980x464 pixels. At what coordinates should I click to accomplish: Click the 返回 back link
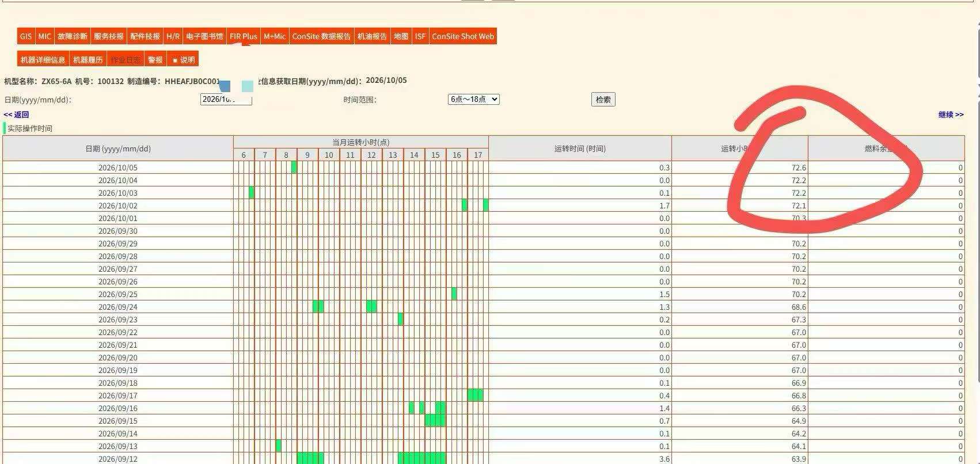pyautogui.click(x=16, y=115)
